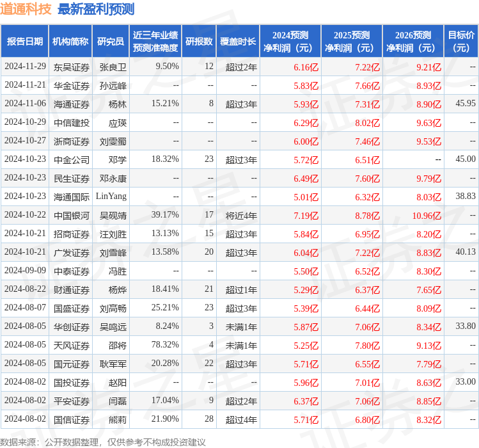479x448 pixels.
Task: Select analyst 熊莉 in last row
Action: point(118,420)
